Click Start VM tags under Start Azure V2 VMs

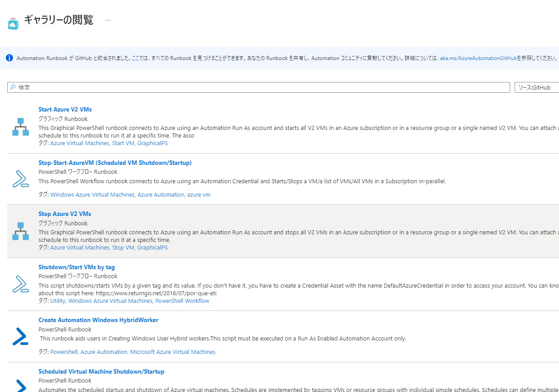point(109,143)
